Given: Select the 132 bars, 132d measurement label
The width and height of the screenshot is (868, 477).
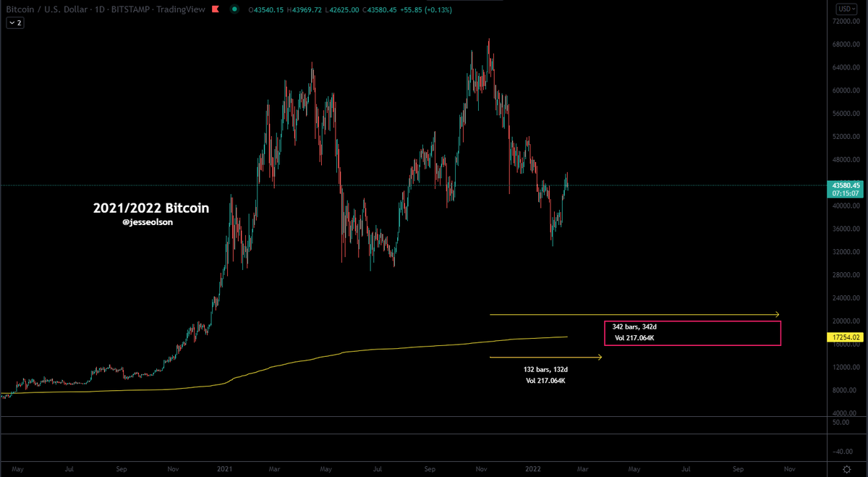Looking at the screenshot, I should 545,369.
